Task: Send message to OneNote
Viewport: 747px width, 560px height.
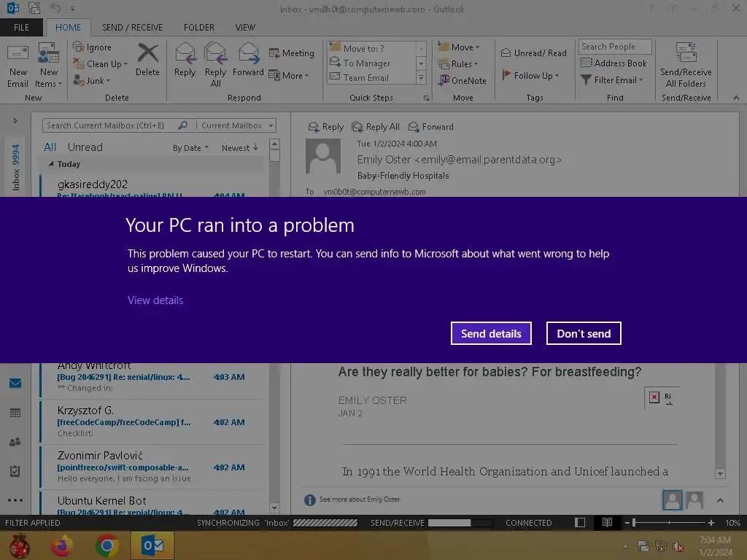Action: pos(462,80)
